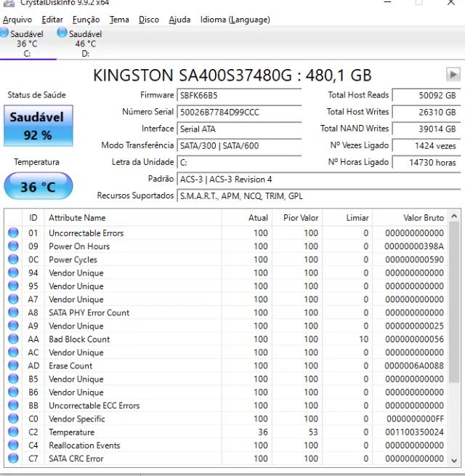
Task: Click the Valor Bruto column header
Action: (411, 218)
